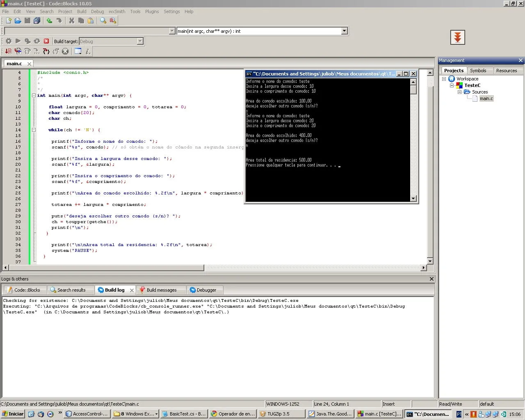Collapse the Sources folder in tree

coord(459,92)
